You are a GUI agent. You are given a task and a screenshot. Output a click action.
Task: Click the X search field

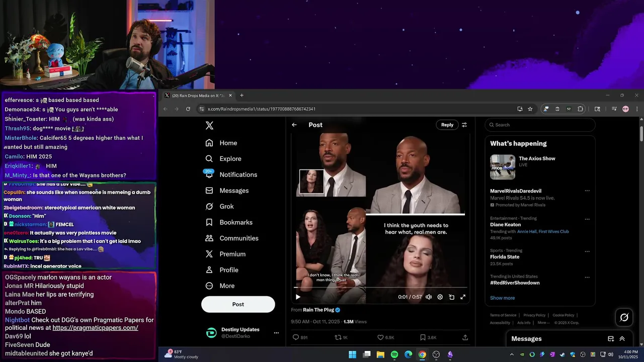540,125
